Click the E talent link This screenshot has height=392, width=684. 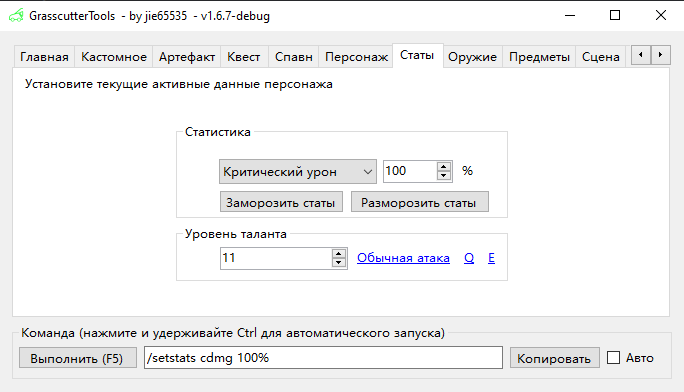[x=491, y=258]
